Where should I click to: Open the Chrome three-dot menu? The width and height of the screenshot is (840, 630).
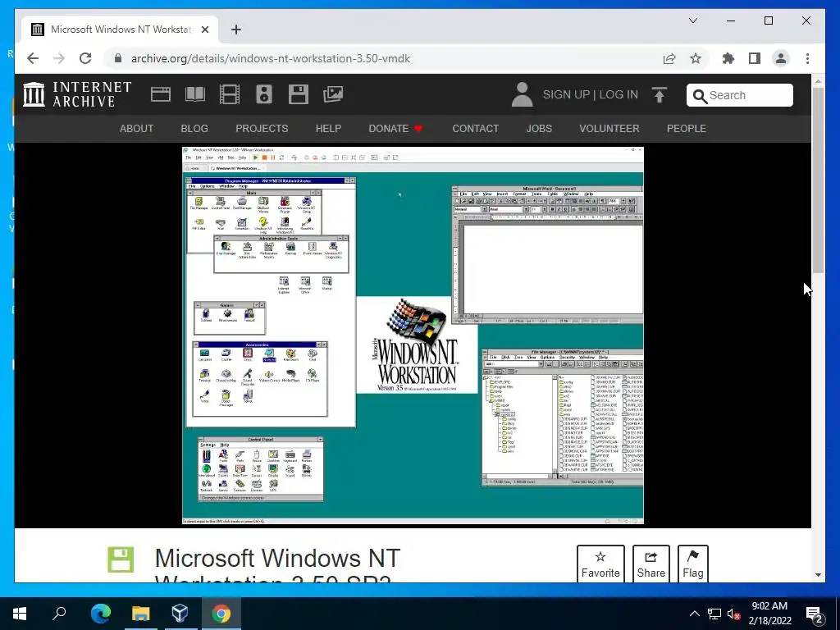807,58
